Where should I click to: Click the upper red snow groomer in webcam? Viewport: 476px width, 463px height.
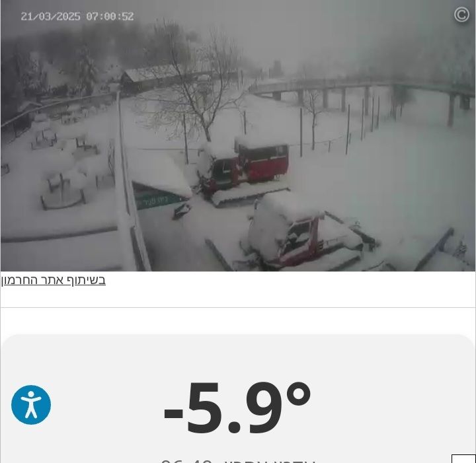[x=243, y=170]
